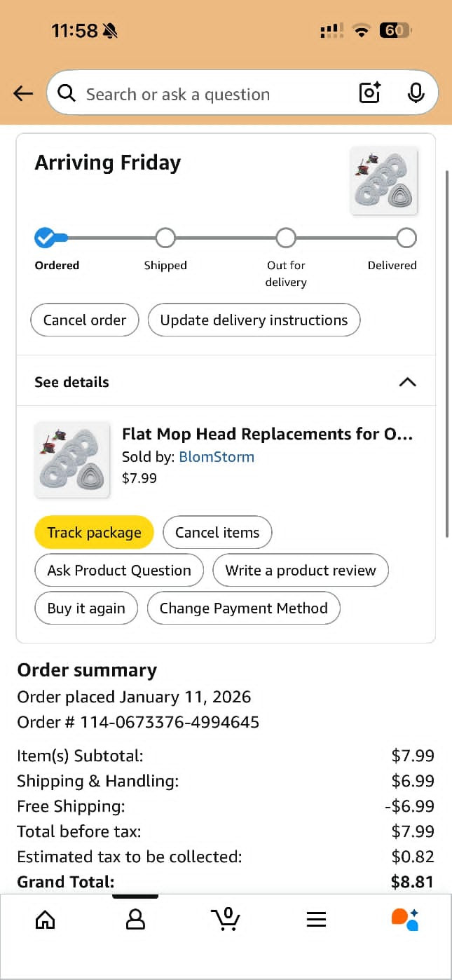Open camera lens search icon
Screen dimensions: 452x980
click(x=369, y=93)
